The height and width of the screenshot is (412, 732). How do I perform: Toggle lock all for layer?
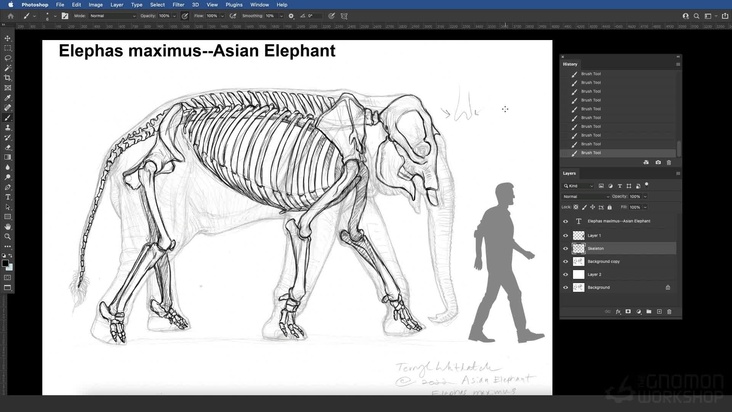(x=609, y=207)
